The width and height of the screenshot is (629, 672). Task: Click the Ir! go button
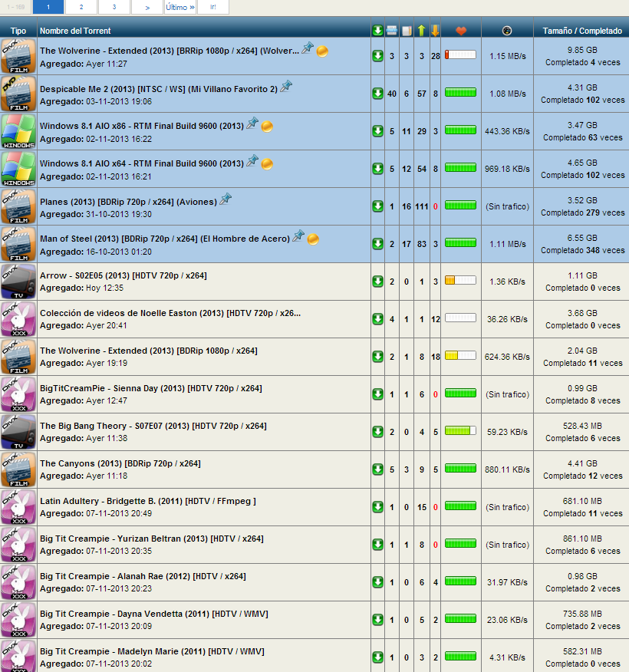(213, 7)
